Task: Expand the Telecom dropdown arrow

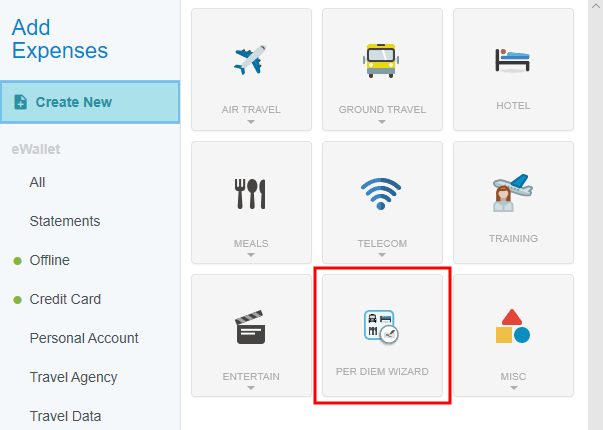Action: click(382, 255)
